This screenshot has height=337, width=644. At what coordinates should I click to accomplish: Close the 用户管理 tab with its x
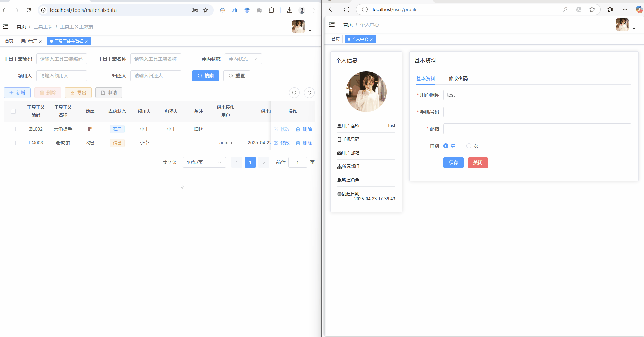(x=40, y=42)
